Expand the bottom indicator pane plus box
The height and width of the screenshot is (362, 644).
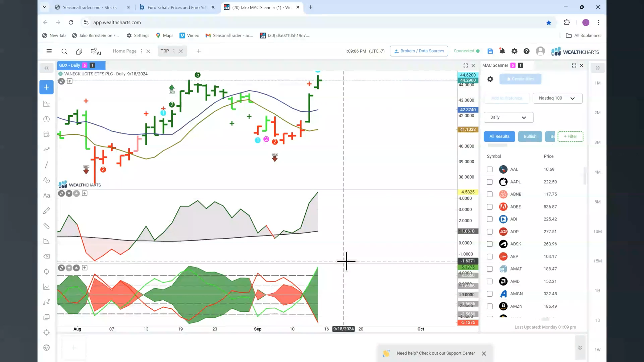point(85,268)
